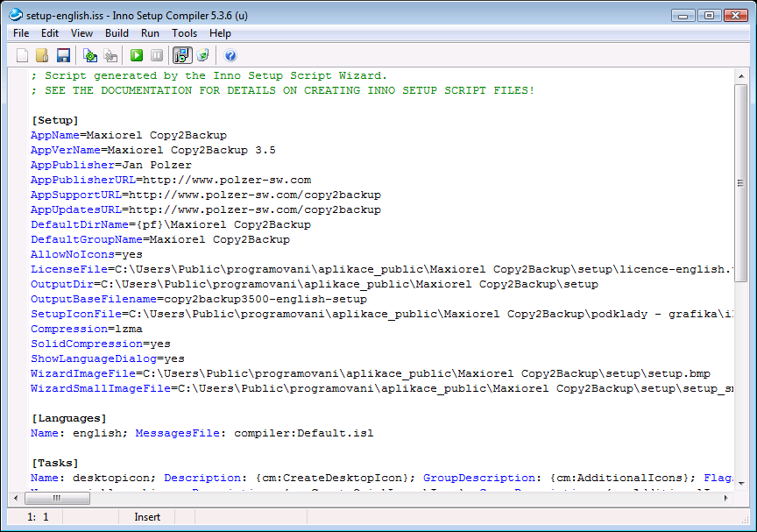Click the vertical scrollbar thumb

coord(741,183)
